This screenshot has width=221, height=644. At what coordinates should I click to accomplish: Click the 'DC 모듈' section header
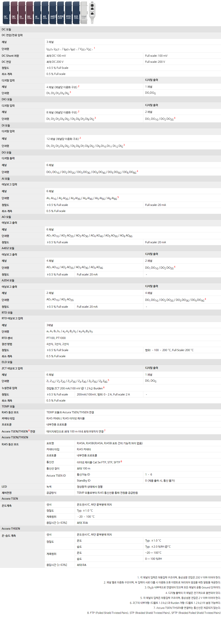(x=110, y=29)
